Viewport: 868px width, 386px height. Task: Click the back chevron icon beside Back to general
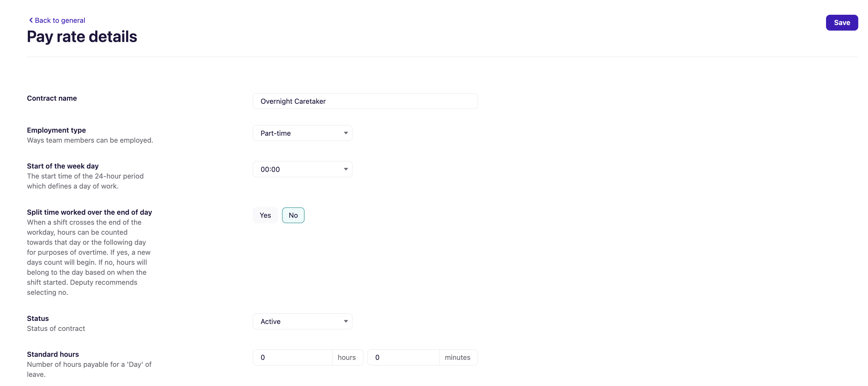tap(31, 20)
